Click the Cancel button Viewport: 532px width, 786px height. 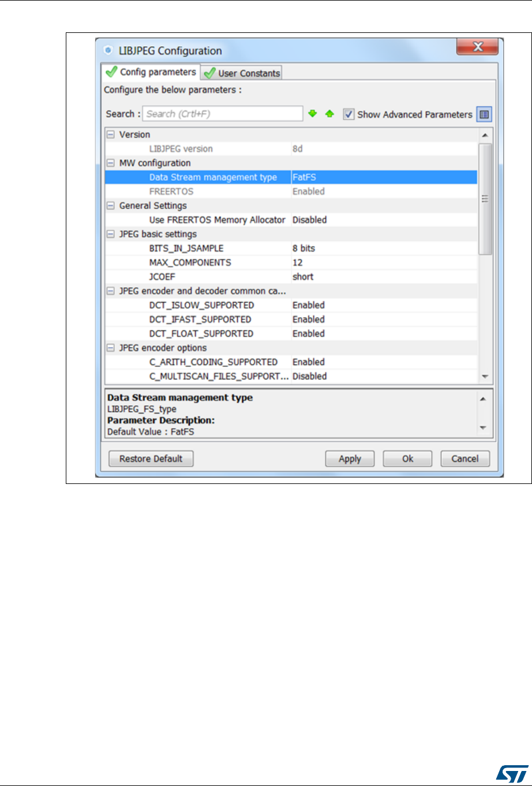(x=465, y=459)
